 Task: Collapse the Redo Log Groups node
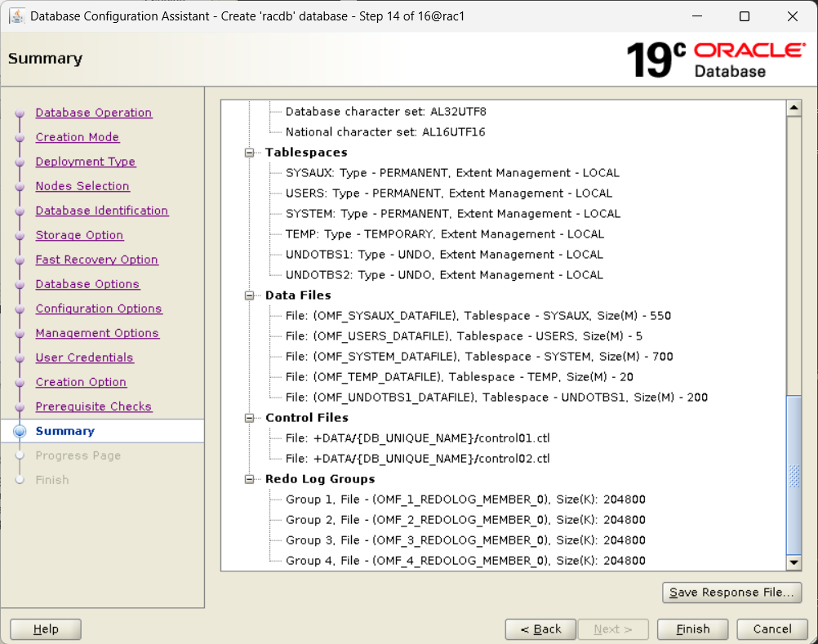click(x=249, y=479)
